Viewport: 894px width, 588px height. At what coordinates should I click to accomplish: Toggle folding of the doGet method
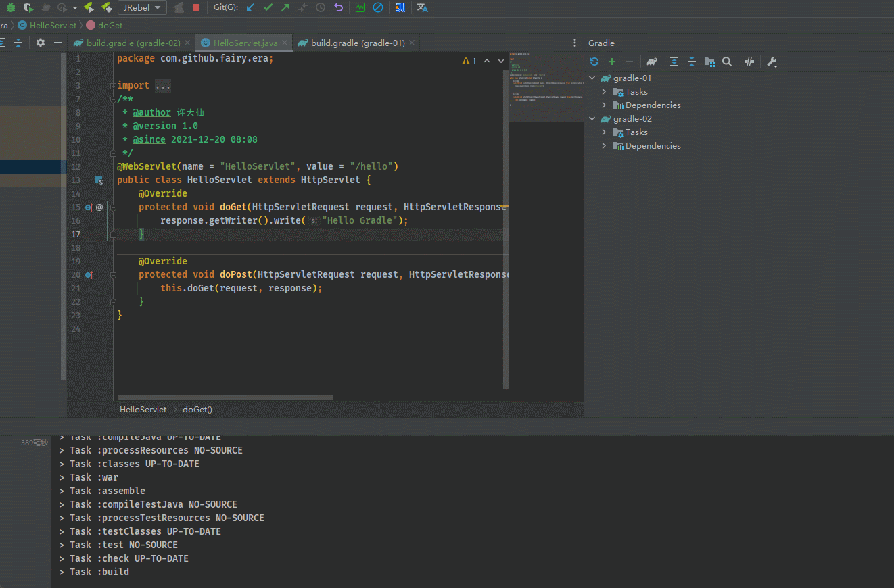pos(113,207)
